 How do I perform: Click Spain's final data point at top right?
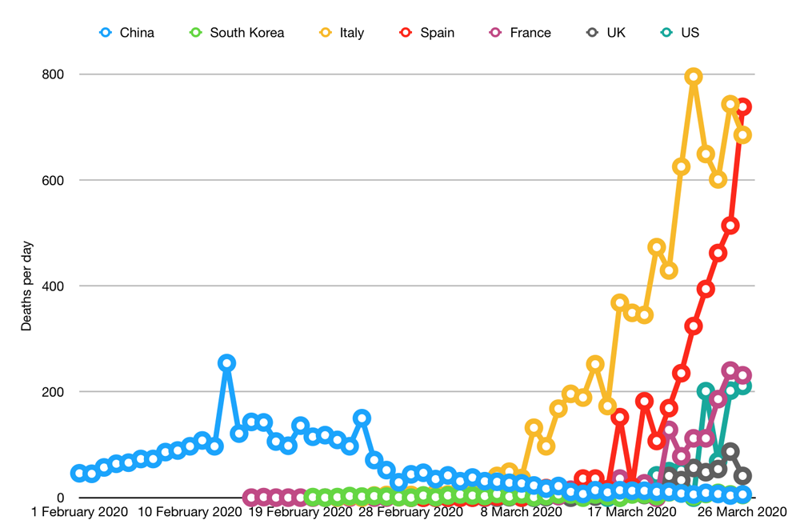click(742, 106)
